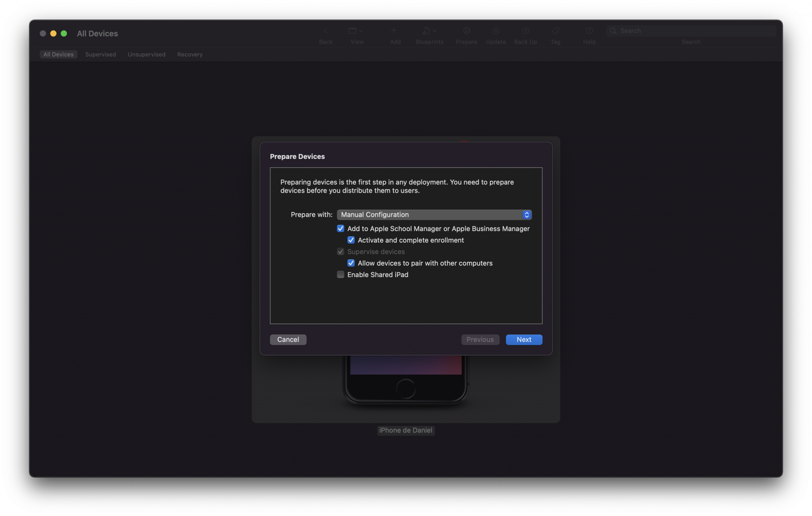
Task: Open the Prepare with dropdown
Action: (434, 214)
